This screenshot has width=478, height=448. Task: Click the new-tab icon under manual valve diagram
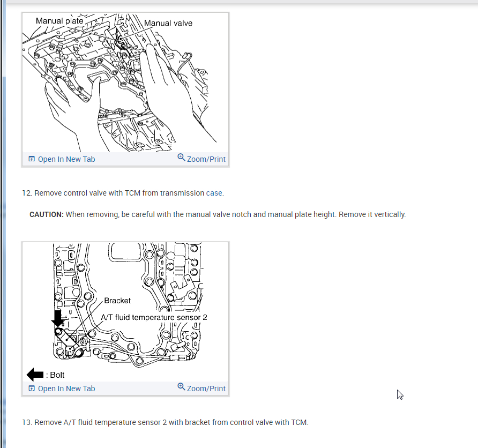(x=32, y=159)
